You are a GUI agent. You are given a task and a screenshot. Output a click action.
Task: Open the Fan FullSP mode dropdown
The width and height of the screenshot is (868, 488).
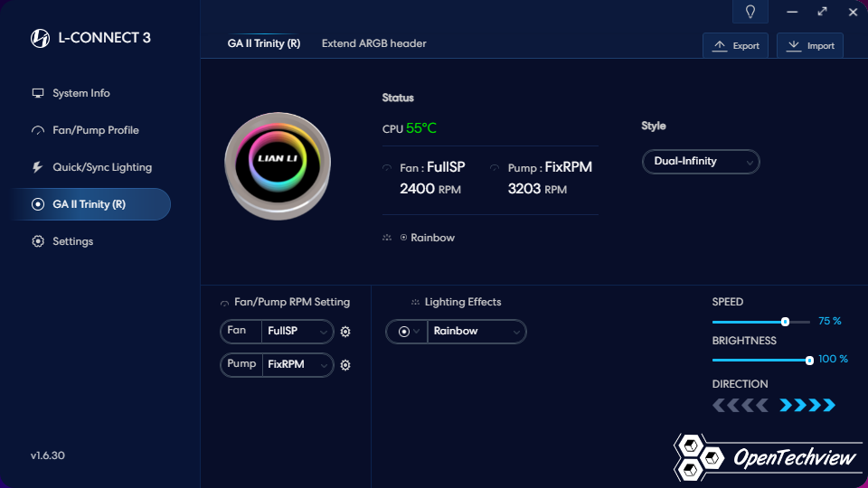(297, 331)
